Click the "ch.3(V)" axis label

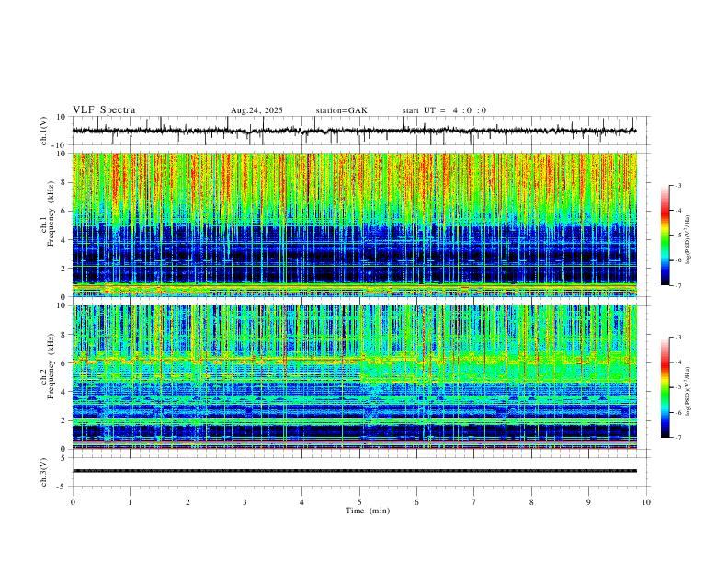44,472
